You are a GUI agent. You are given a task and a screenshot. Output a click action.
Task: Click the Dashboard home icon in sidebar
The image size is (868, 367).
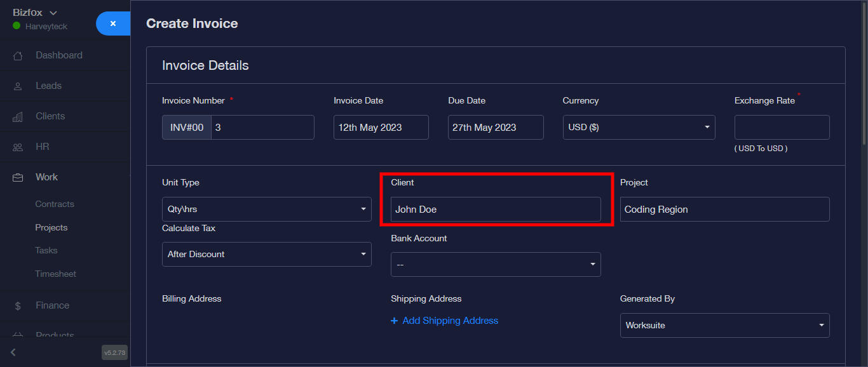coord(18,56)
